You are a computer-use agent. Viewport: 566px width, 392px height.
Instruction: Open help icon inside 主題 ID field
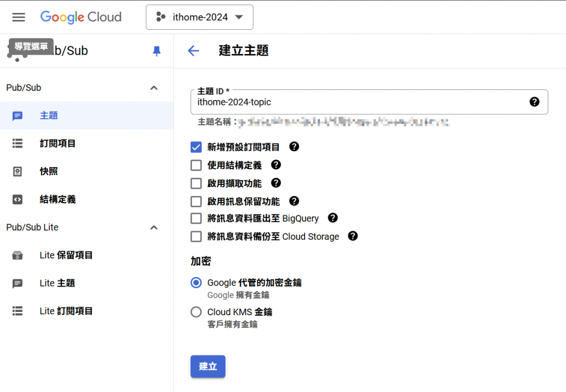pyautogui.click(x=534, y=102)
